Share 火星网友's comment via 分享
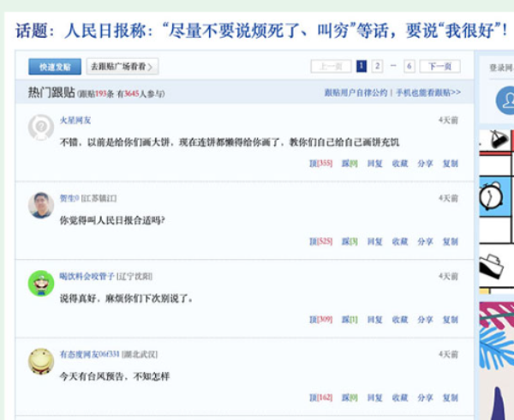Image resolution: width=514 pixels, height=420 pixels. click(x=425, y=163)
